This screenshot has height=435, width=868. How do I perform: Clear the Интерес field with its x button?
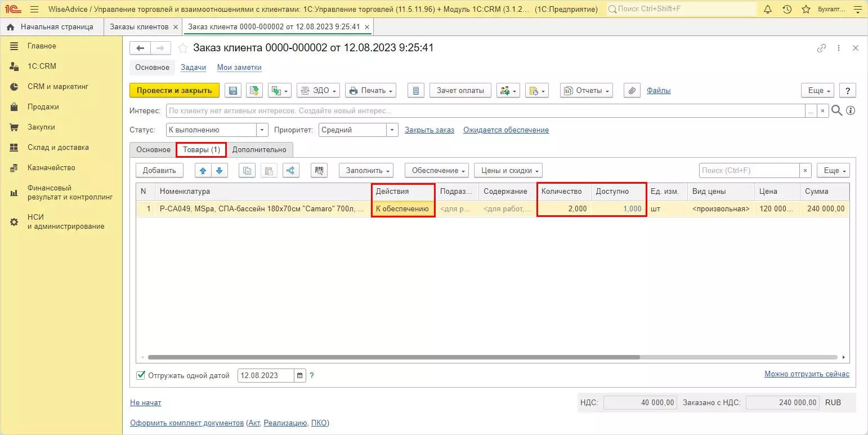click(x=822, y=110)
